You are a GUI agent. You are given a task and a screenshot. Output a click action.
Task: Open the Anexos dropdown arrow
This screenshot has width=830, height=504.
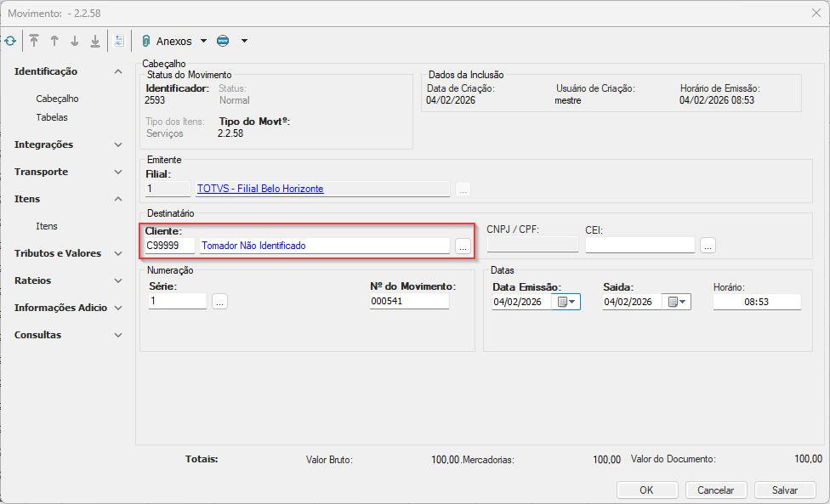pos(204,41)
